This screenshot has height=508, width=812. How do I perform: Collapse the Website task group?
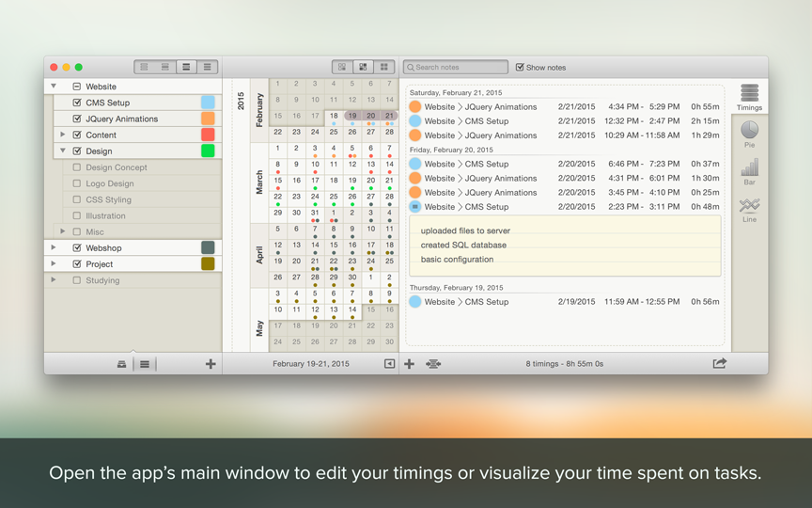[54, 86]
